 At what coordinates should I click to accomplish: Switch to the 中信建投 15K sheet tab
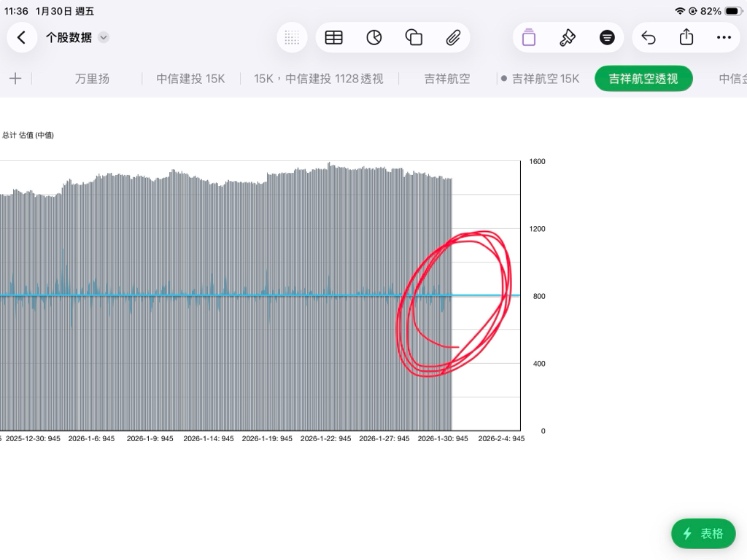coord(190,79)
